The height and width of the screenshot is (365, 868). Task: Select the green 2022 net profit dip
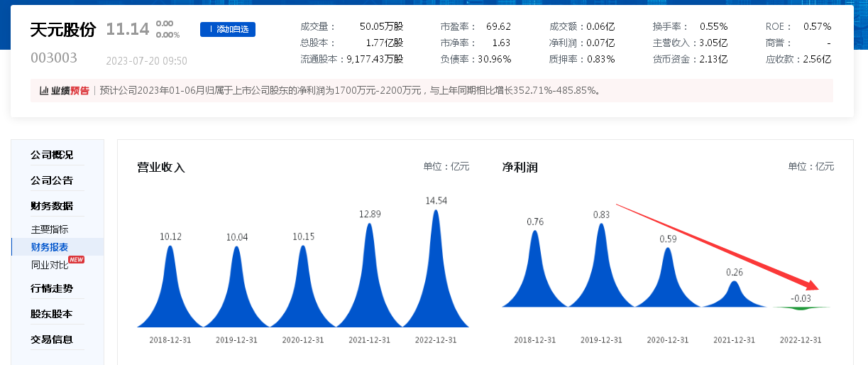(800, 308)
